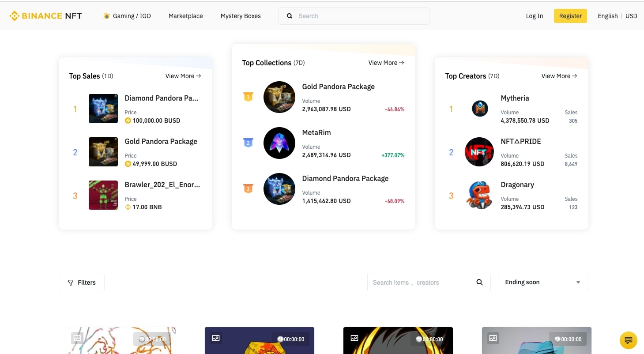
Task: Click the -68.09% change value
Action: click(395, 201)
